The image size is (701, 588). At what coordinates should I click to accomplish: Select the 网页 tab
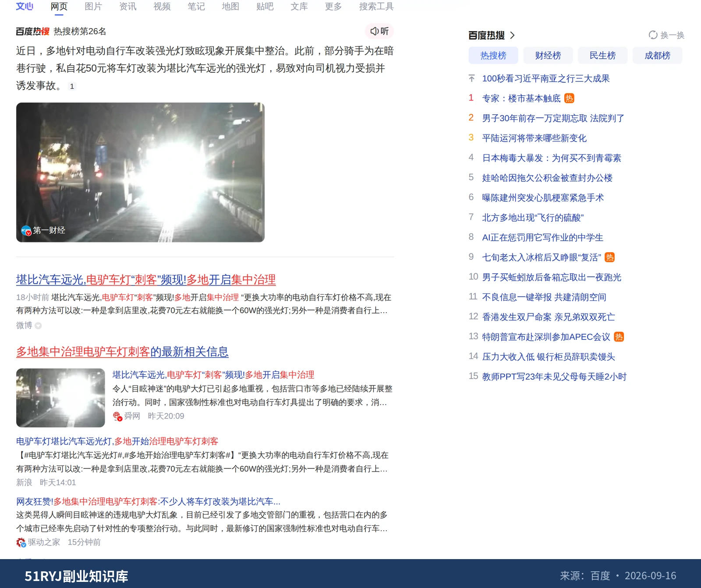(59, 7)
